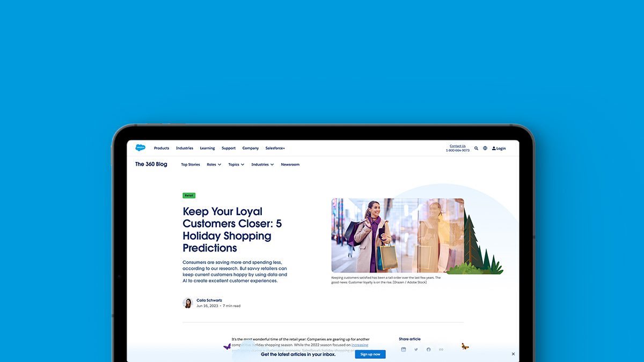The image size is (644, 362).
Task: Click the Contact Us link
Action: 458,146
